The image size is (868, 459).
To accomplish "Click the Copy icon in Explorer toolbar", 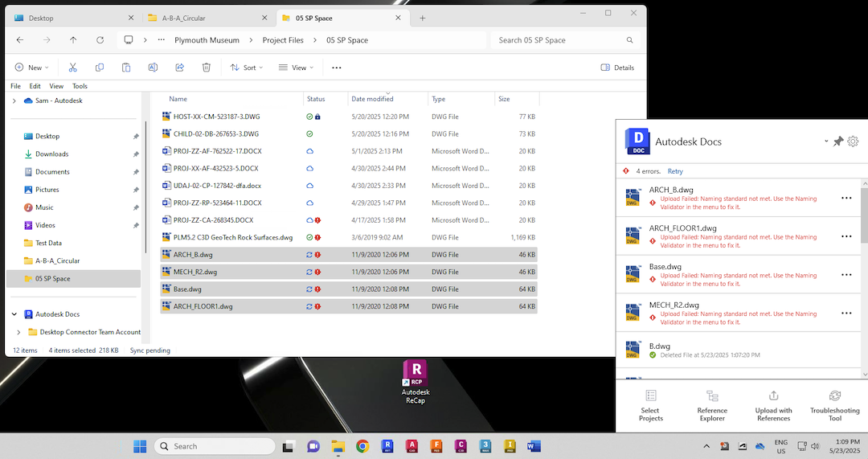I will click(x=100, y=68).
